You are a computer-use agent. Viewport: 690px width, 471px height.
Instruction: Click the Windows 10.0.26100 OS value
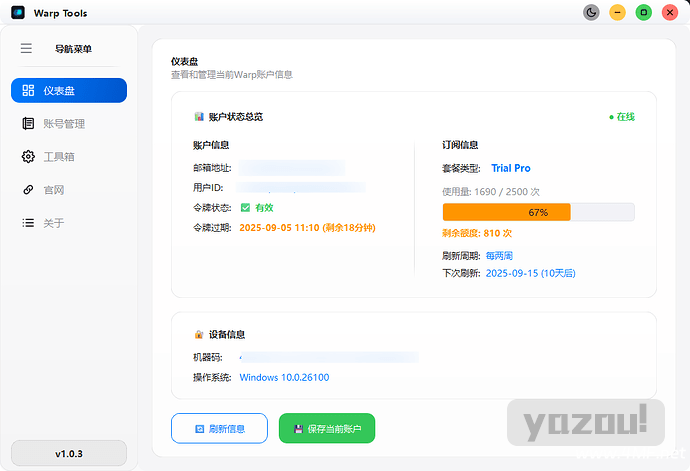[284, 377]
